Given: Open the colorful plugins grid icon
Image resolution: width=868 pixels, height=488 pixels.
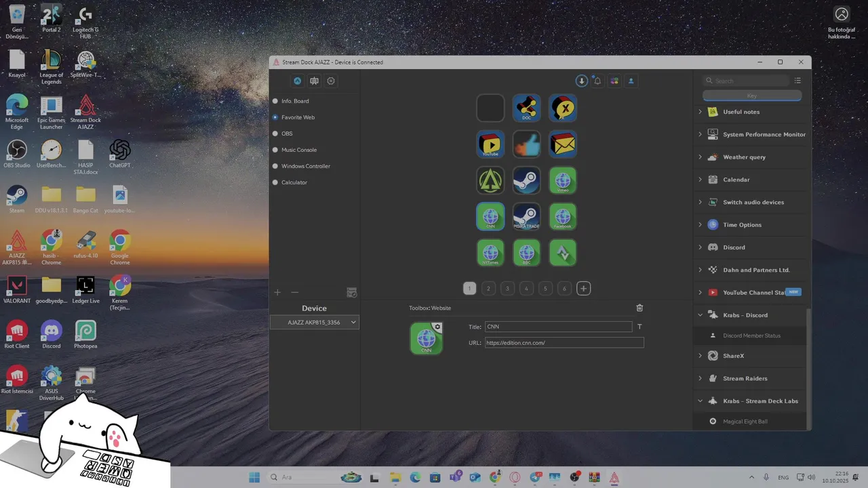Looking at the screenshot, I should 614,81.
